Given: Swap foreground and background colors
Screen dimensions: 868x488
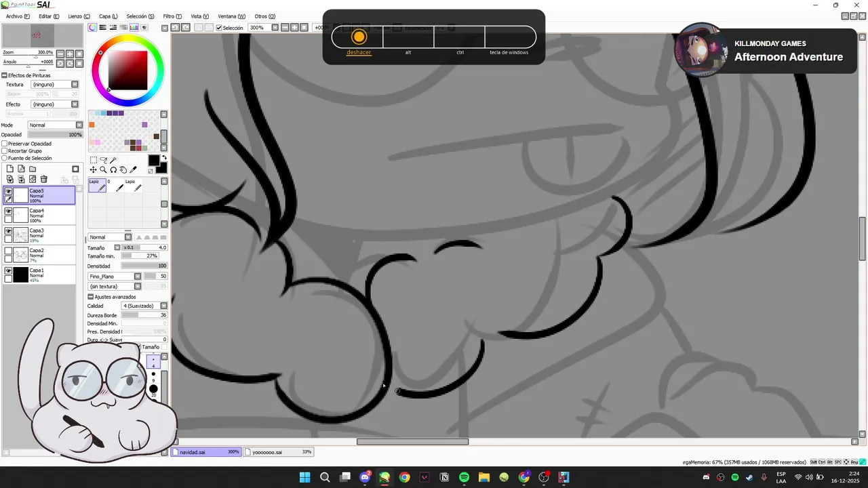Looking at the screenshot, I should tap(163, 158).
